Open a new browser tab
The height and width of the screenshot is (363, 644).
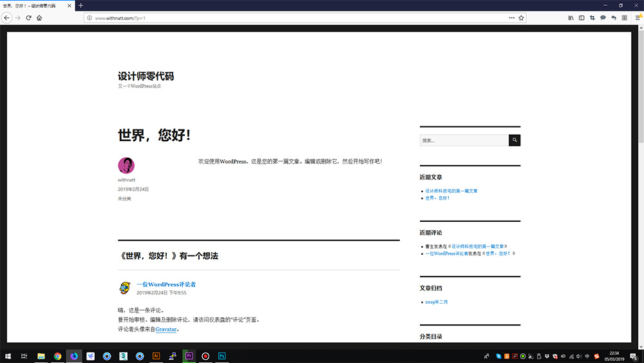point(81,5)
